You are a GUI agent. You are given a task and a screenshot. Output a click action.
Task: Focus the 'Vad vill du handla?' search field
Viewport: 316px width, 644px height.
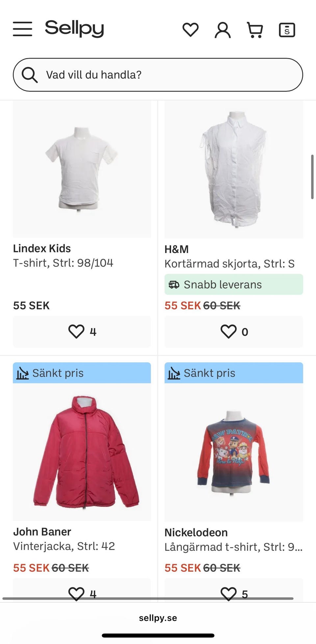click(165, 75)
